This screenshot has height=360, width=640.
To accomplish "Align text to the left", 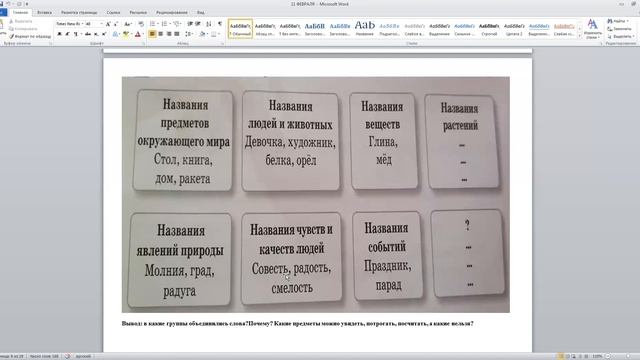I will tap(152, 34).
